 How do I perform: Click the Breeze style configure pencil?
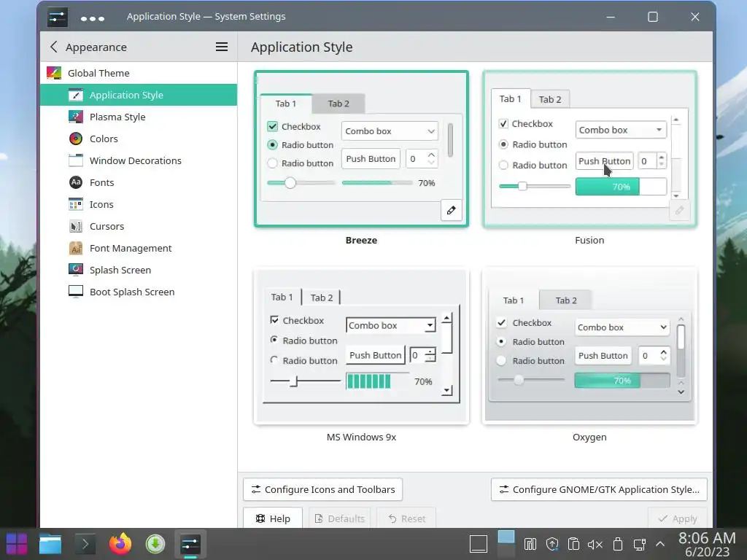click(451, 210)
